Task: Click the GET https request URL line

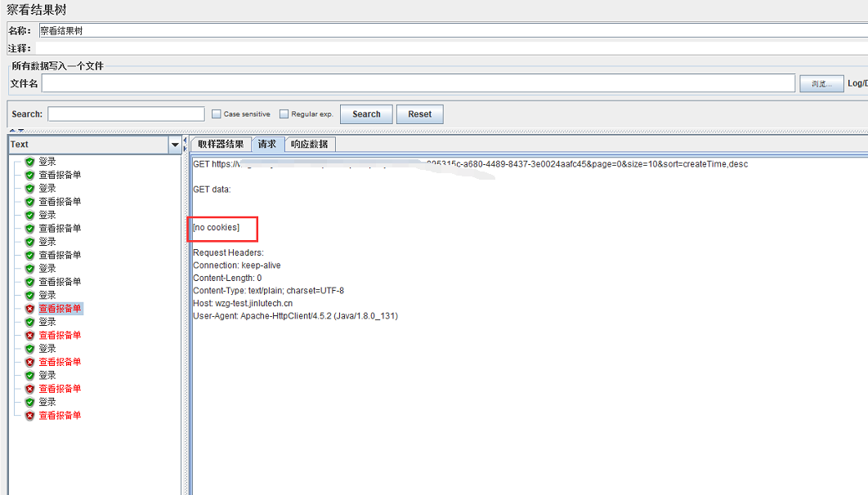Action: tap(471, 164)
